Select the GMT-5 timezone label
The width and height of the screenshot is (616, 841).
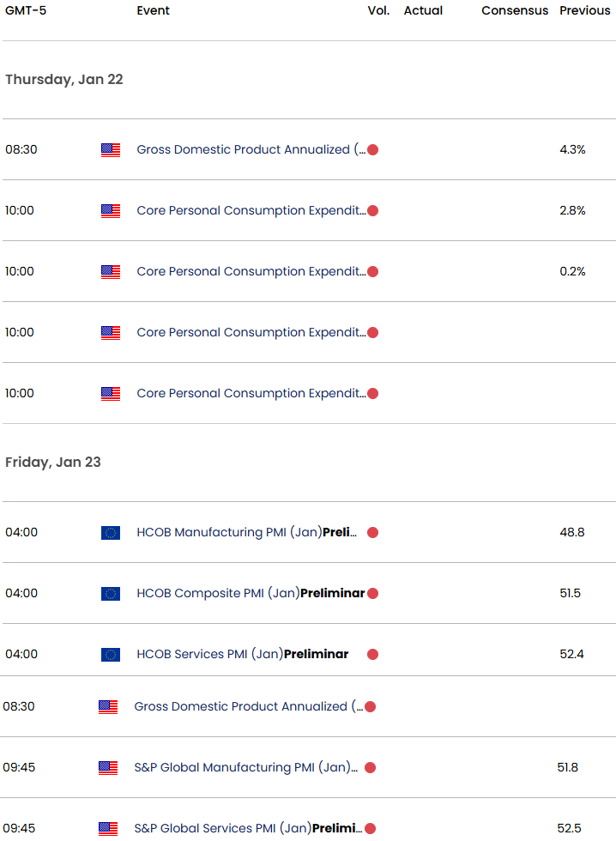coord(25,10)
